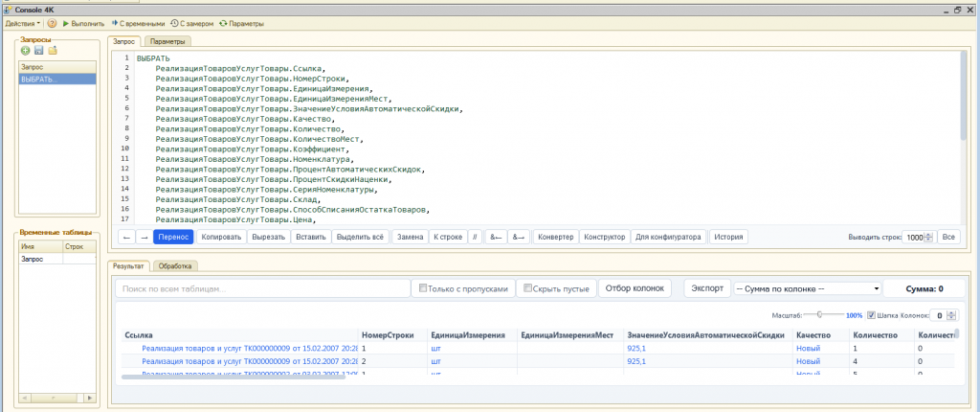
Task: Click the Конструктор button
Action: click(x=605, y=238)
